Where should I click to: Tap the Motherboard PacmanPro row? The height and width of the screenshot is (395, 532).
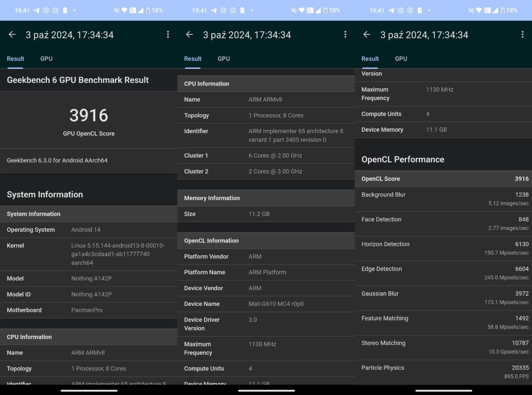pyautogui.click(x=89, y=310)
